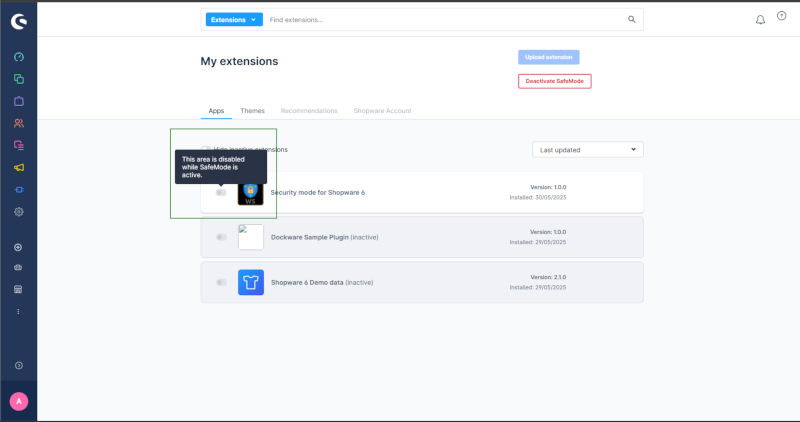This screenshot has width=800, height=422.
Task: Focus the Find extensions search field
Action: coord(444,19)
